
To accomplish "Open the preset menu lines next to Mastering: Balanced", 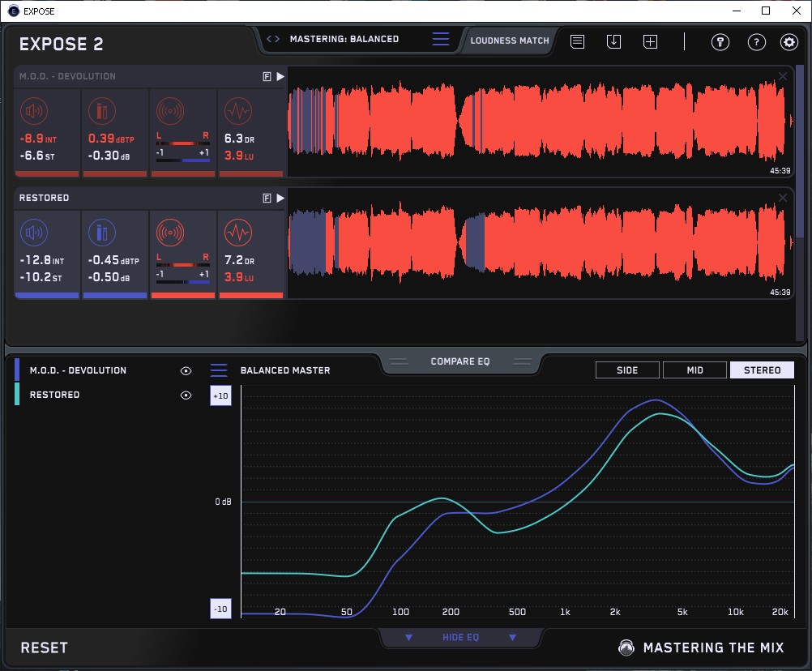I will (x=441, y=39).
